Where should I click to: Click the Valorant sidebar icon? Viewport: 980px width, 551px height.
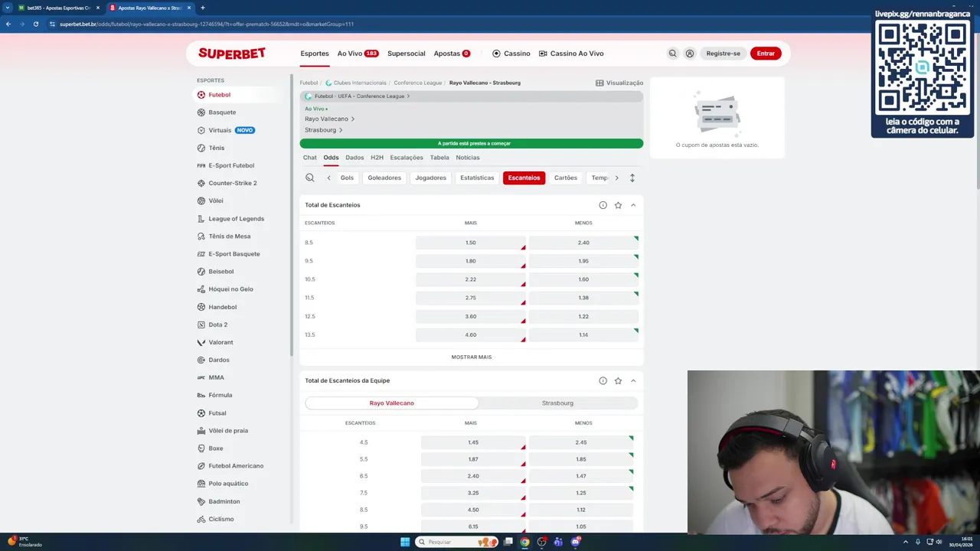tap(201, 342)
